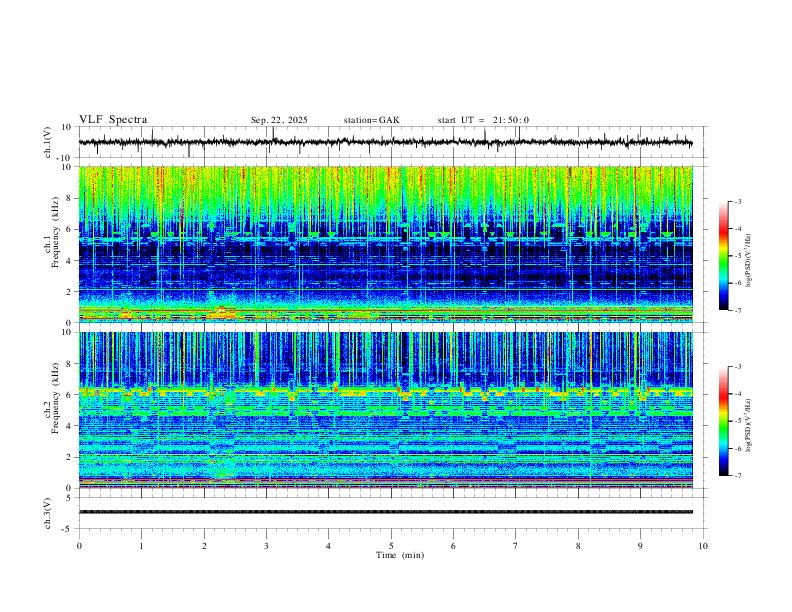The width and height of the screenshot is (792, 612).
Task: Click the date 'Sep. 22, 2025'
Action: click(x=279, y=120)
